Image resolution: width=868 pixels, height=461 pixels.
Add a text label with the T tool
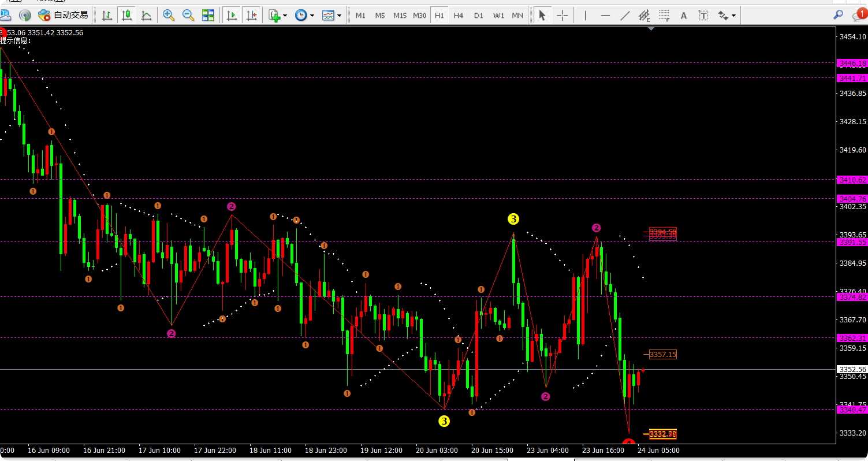coord(703,16)
